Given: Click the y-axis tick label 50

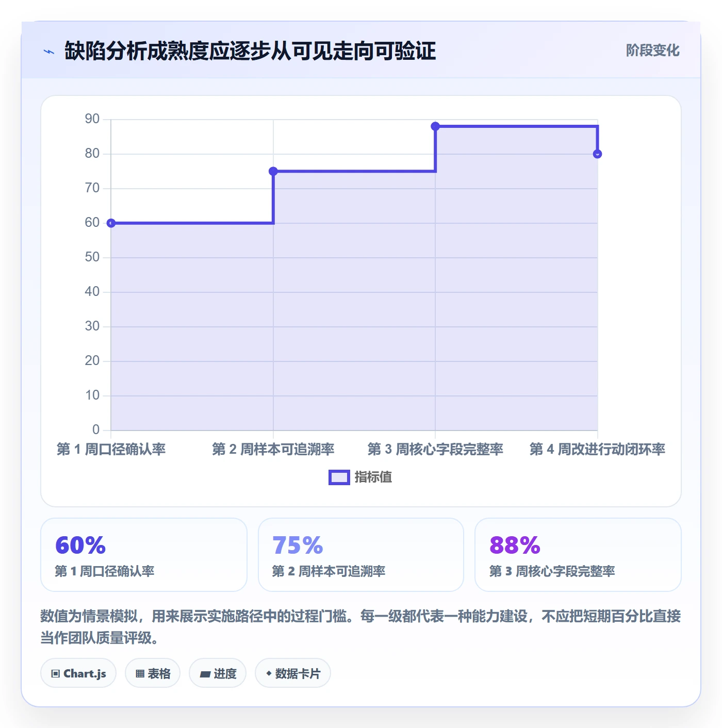Looking at the screenshot, I should click(x=92, y=257).
